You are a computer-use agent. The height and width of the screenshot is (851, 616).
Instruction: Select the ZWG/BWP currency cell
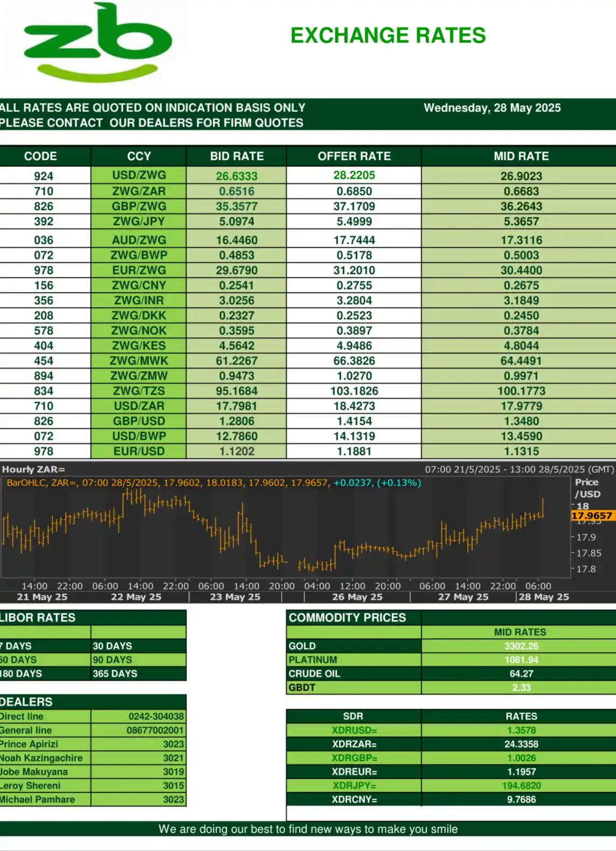pos(139,255)
